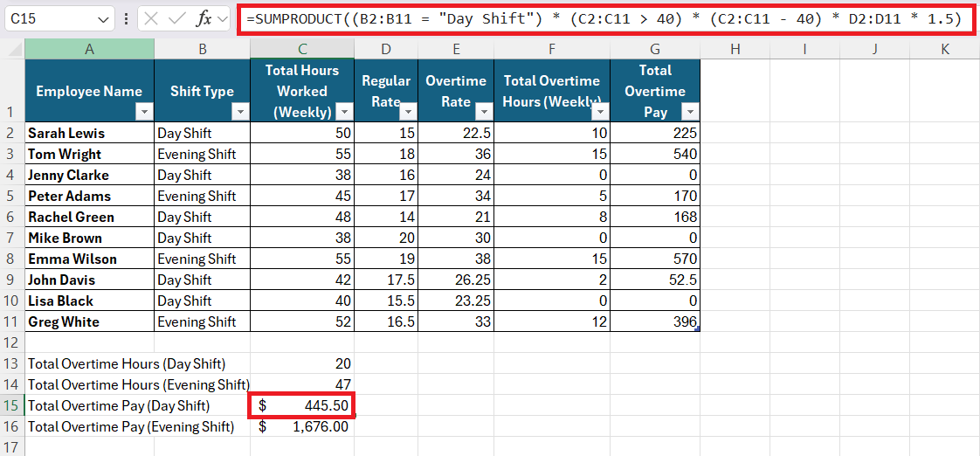The width and height of the screenshot is (980, 456).
Task: Click Total Overtime Pay (Day Shift) label
Action: point(119,405)
